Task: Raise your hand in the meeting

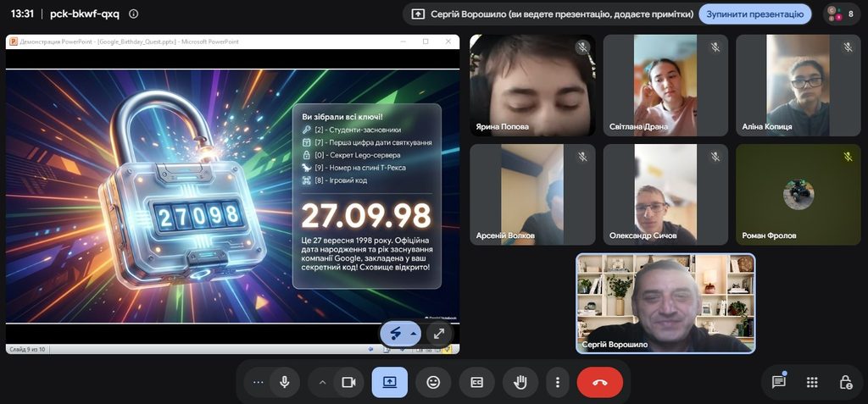Action: (520, 383)
